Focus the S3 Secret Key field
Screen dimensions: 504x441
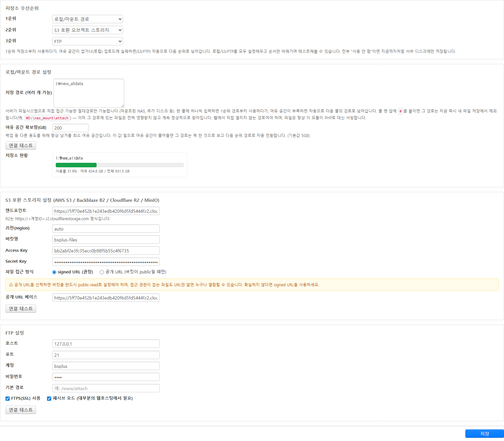click(106, 262)
